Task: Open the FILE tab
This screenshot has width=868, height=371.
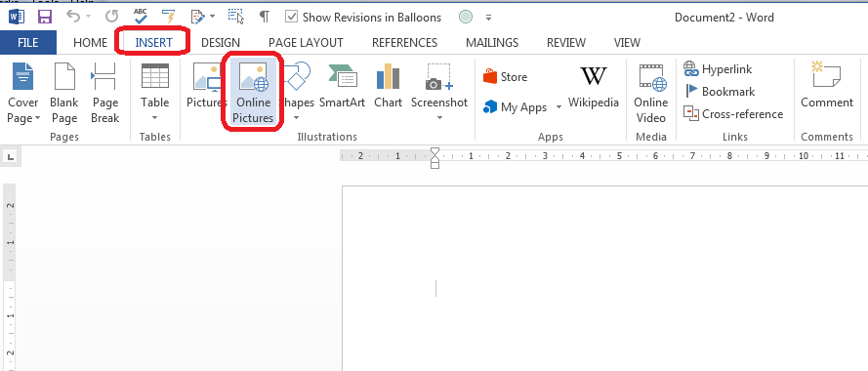Action: click(28, 43)
